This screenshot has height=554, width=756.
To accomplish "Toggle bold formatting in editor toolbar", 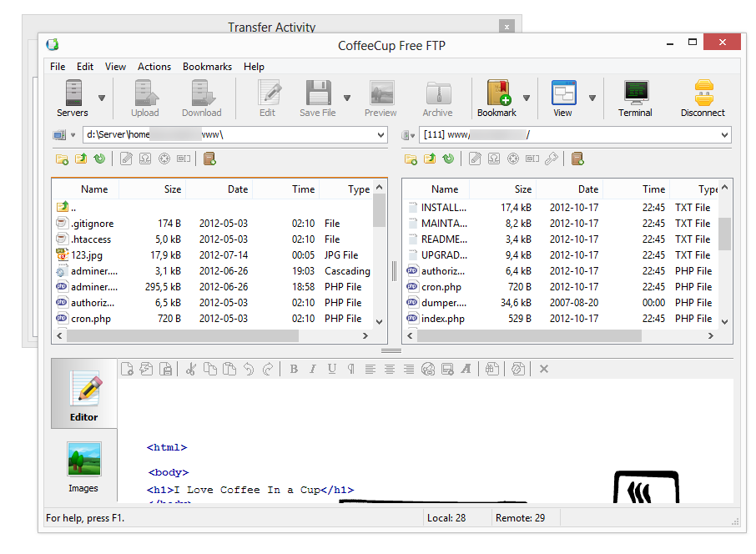I will [294, 369].
